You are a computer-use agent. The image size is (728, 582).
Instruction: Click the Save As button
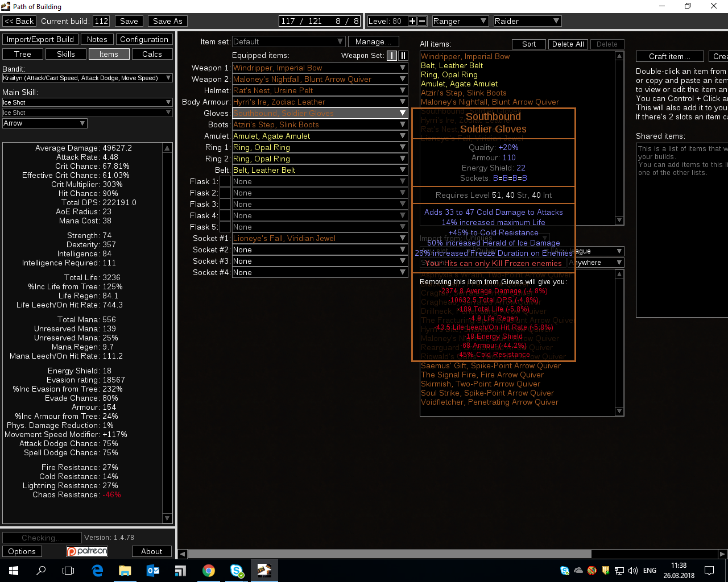[168, 21]
